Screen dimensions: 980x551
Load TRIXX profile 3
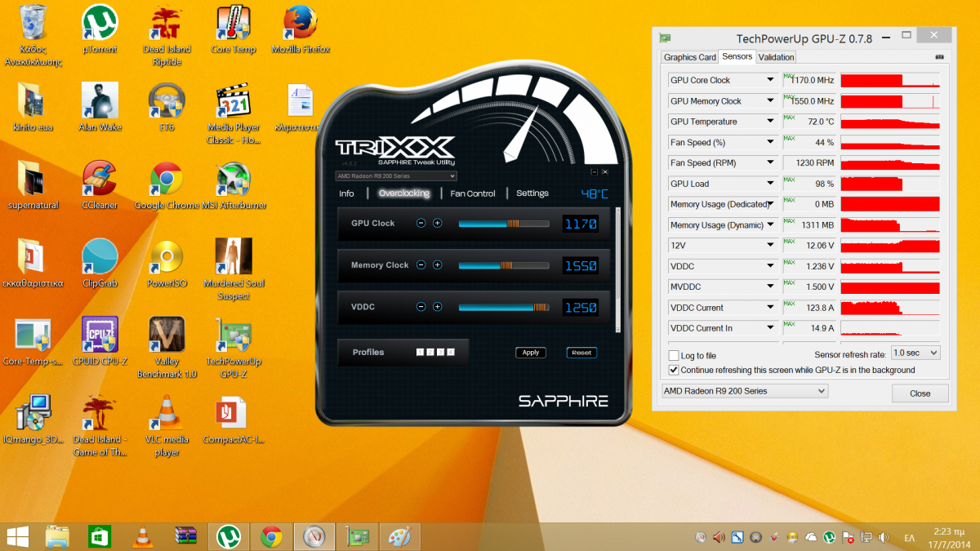[x=440, y=353]
